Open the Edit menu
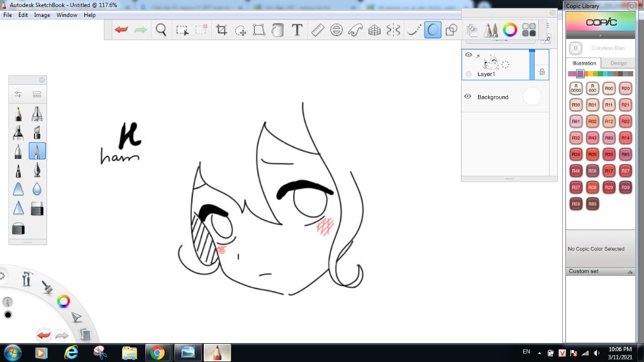This screenshot has width=644, height=362. coord(23,15)
